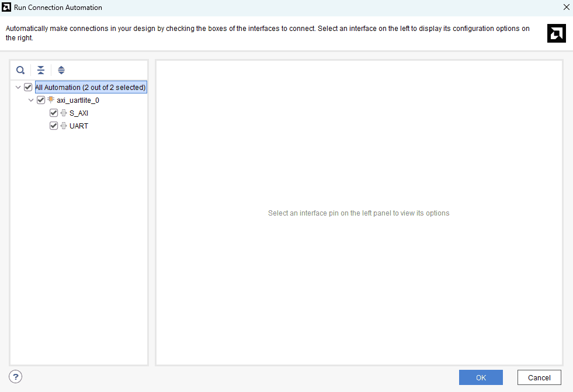Disable the S_AXI interface checkbox
573x392 pixels.
(54, 113)
